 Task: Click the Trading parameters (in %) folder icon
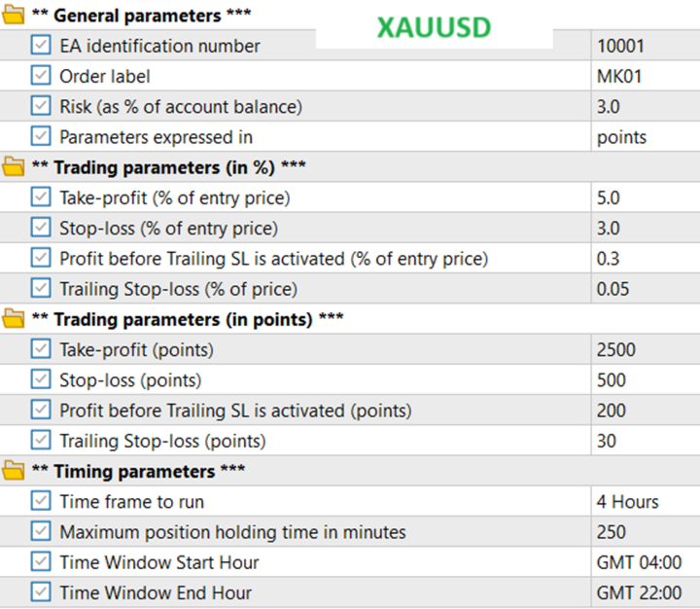tap(14, 167)
